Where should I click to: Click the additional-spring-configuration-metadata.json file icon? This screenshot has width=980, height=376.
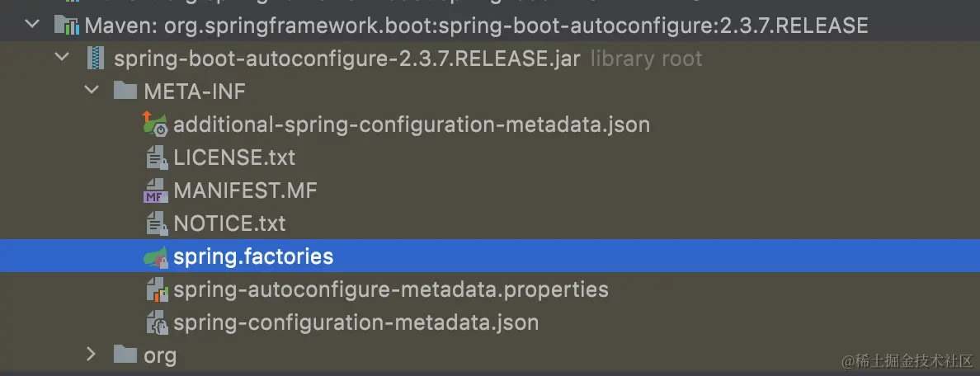pyautogui.click(x=155, y=124)
